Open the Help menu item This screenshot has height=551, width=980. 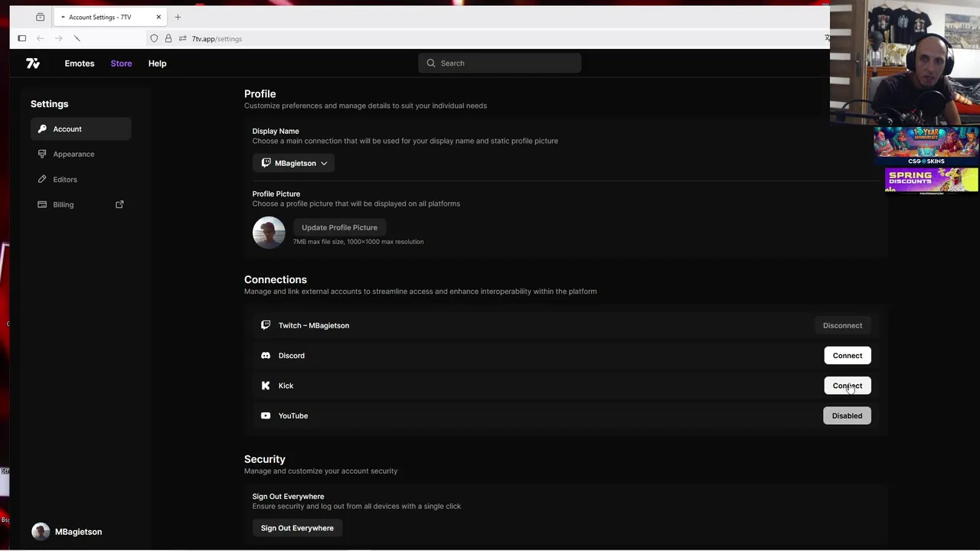coord(157,64)
